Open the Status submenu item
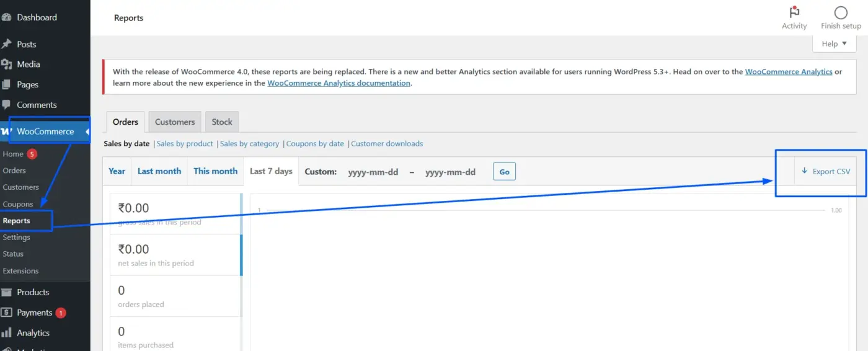This screenshot has height=351, width=868. pos(13,254)
